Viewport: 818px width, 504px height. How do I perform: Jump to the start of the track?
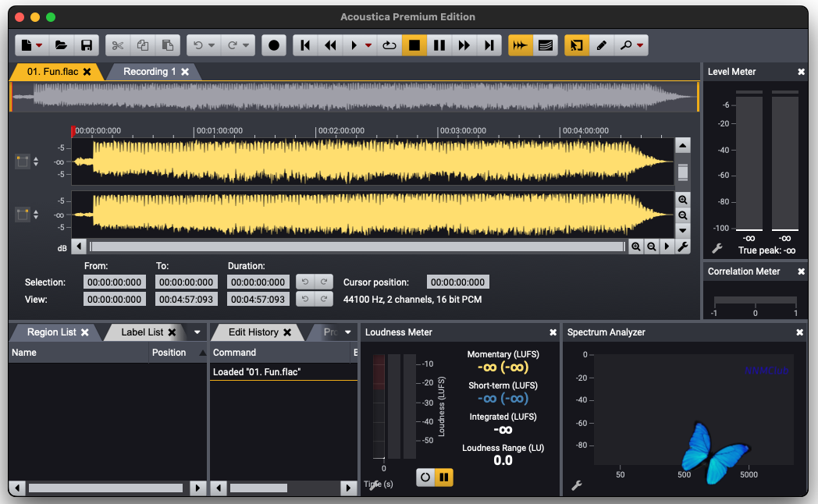tap(305, 45)
